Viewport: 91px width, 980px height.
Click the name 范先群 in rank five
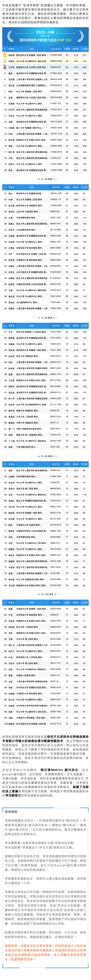click(x=12, y=79)
